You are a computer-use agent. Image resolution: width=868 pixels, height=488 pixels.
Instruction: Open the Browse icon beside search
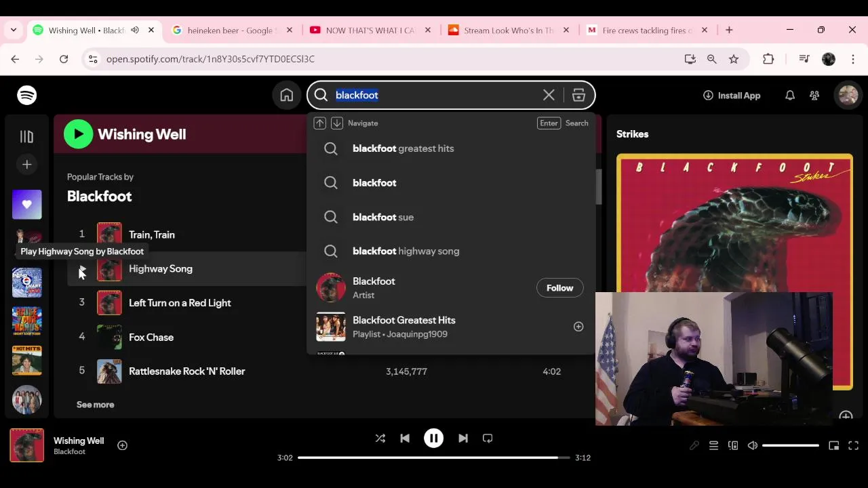[x=578, y=96]
